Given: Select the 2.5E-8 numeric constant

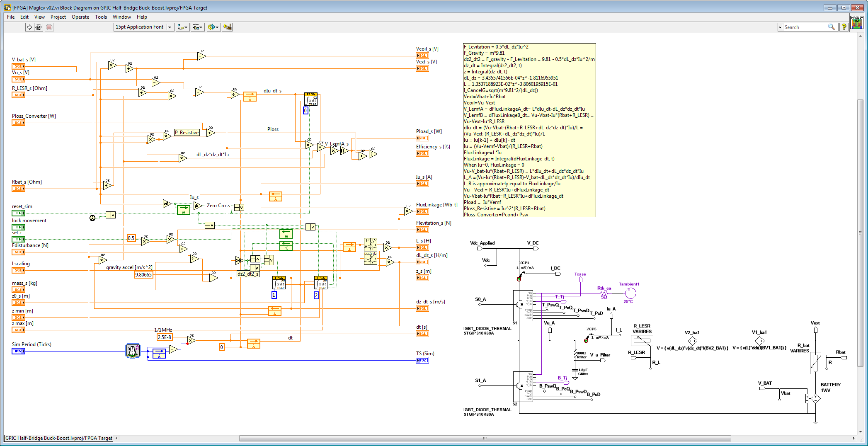Looking at the screenshot, I should [165, 337].
